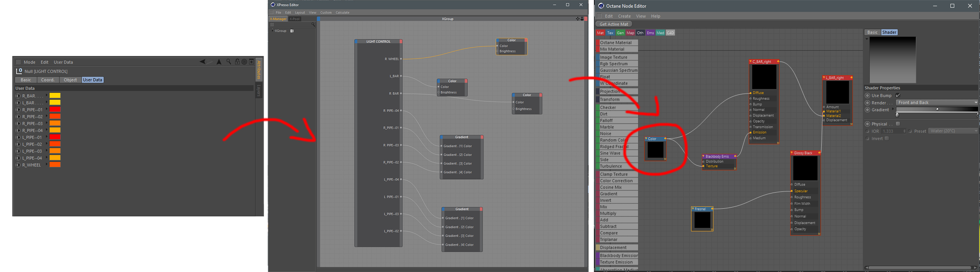Toggle the C4D node filter in Octane editor

tap(670, 33)
